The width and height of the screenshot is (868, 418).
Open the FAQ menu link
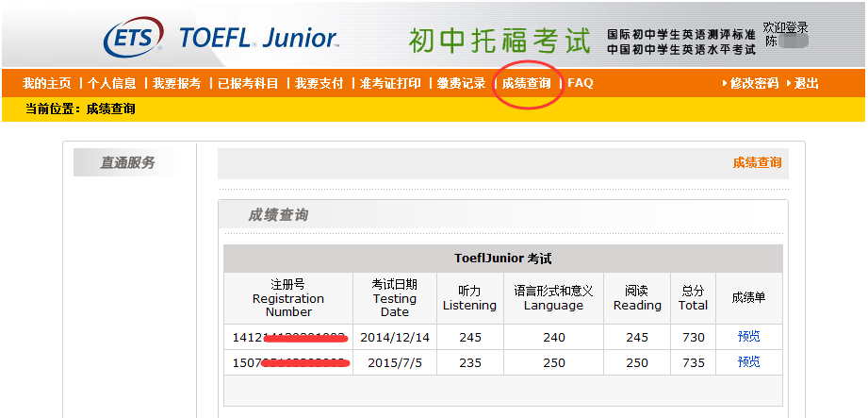(581, 83)
